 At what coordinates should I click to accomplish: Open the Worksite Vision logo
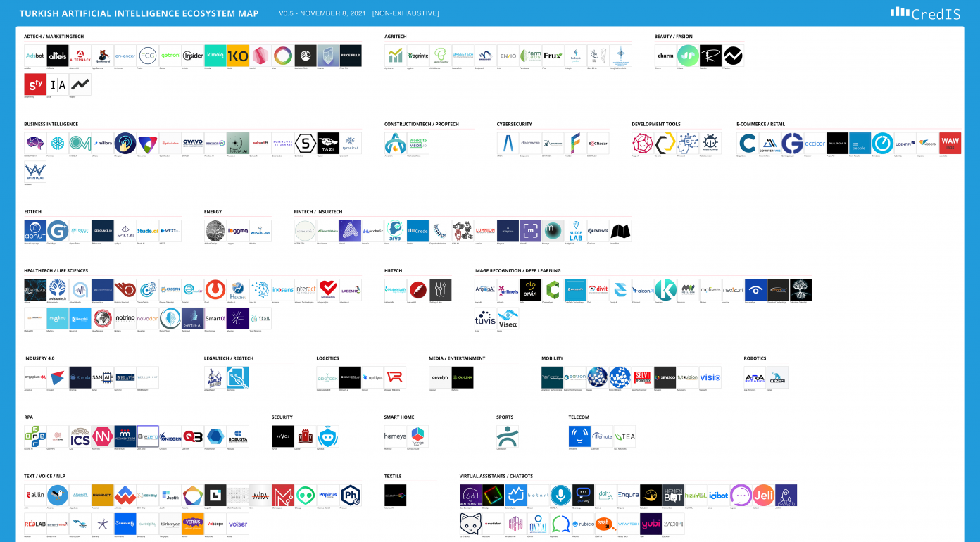tap(418, 143)
